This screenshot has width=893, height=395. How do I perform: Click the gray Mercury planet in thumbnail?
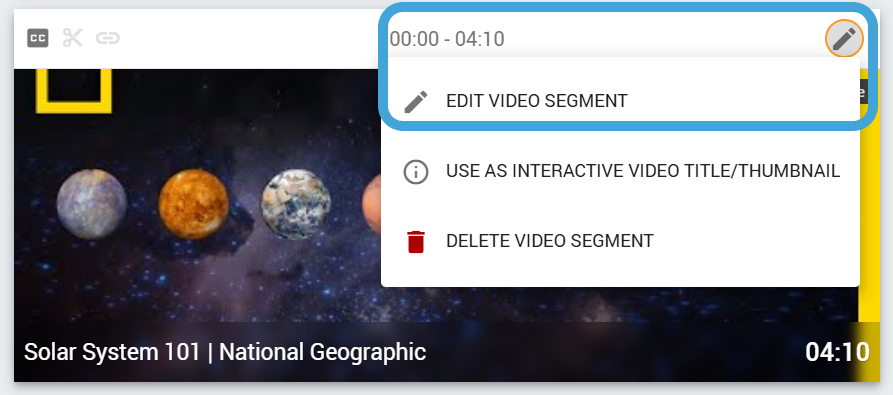91,204
